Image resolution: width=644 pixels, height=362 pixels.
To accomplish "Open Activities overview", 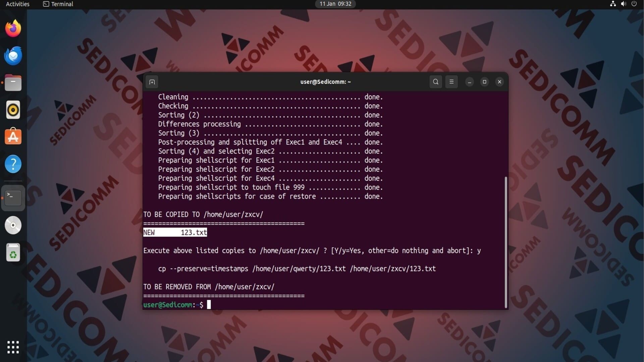I will pos(17,4).
